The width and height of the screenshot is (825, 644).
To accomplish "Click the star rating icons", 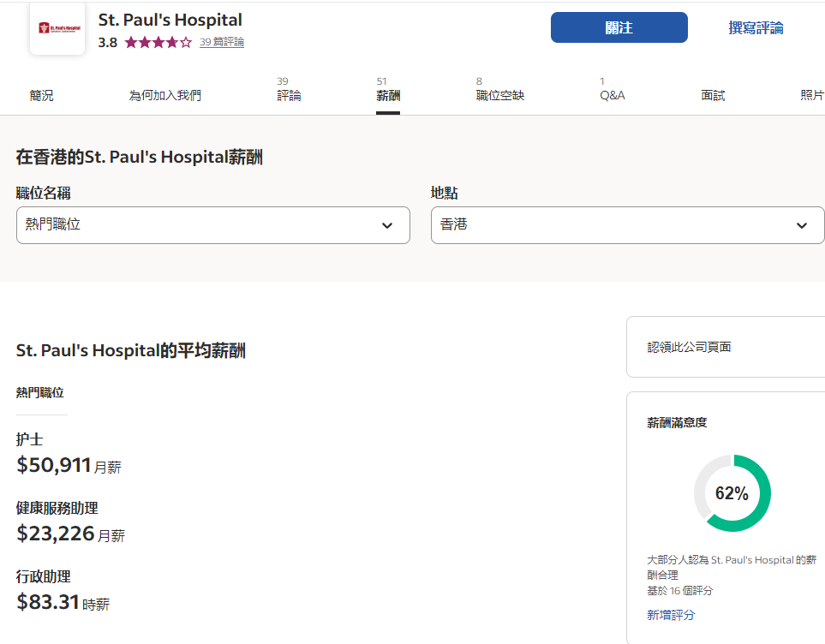I will [158, 42].
